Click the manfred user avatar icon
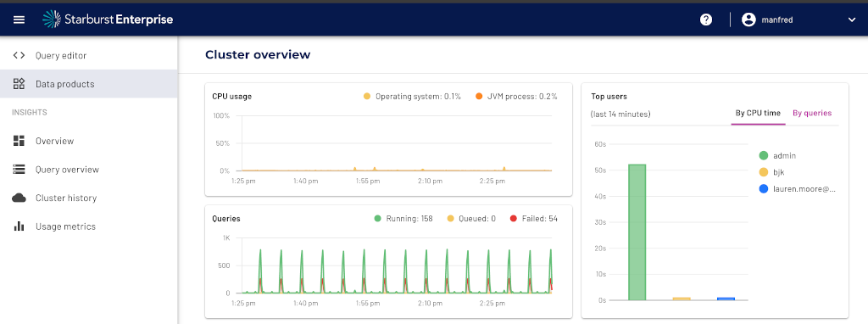The height and width of the screenshot is (324, 868). tap(748, 20)
